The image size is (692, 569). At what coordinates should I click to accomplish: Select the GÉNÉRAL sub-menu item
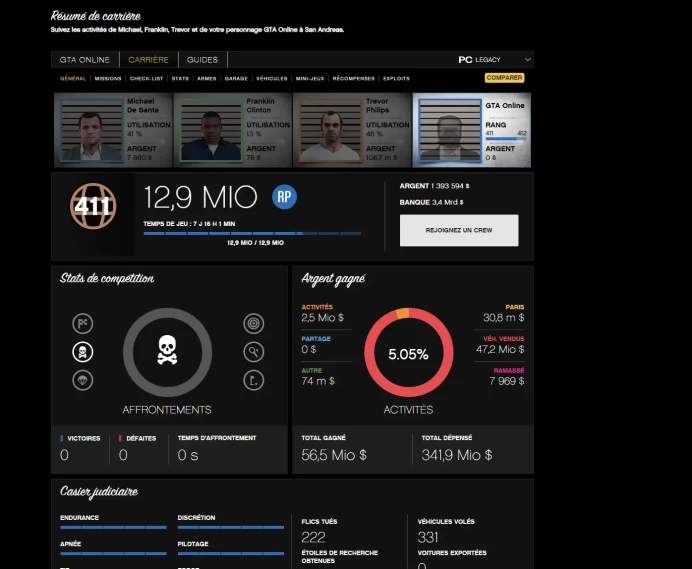tap(73, 79)
